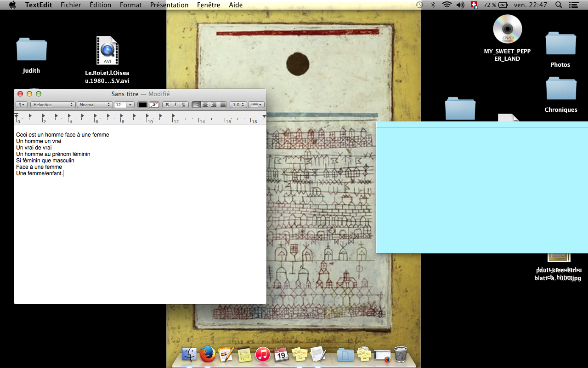588x368 pixels.
Task: Open the Helvetica font family dropdown
Action: [x=53, y=105]
